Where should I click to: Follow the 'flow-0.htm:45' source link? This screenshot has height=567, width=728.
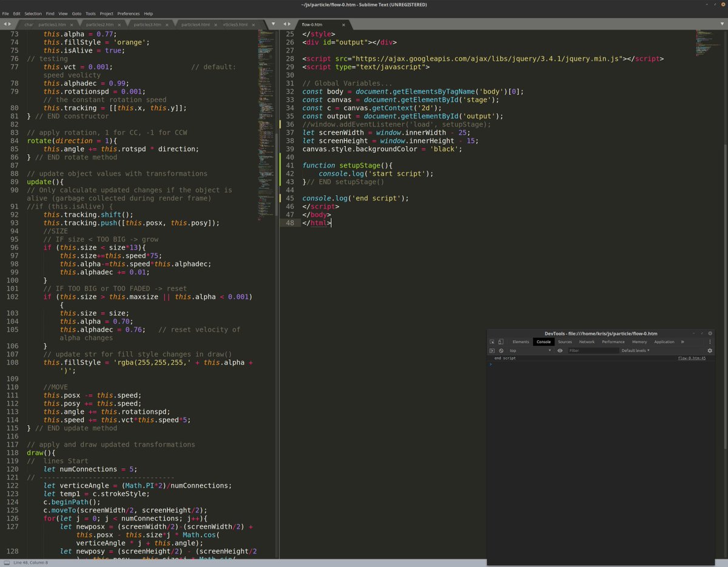(692, 358)
